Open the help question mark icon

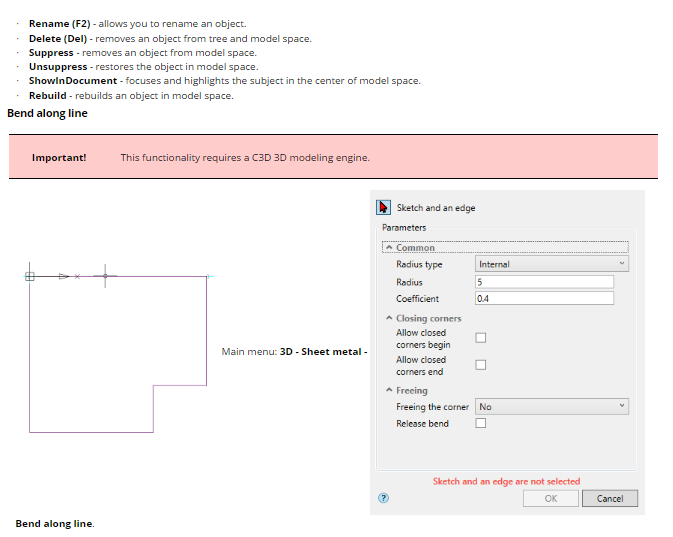383,498
